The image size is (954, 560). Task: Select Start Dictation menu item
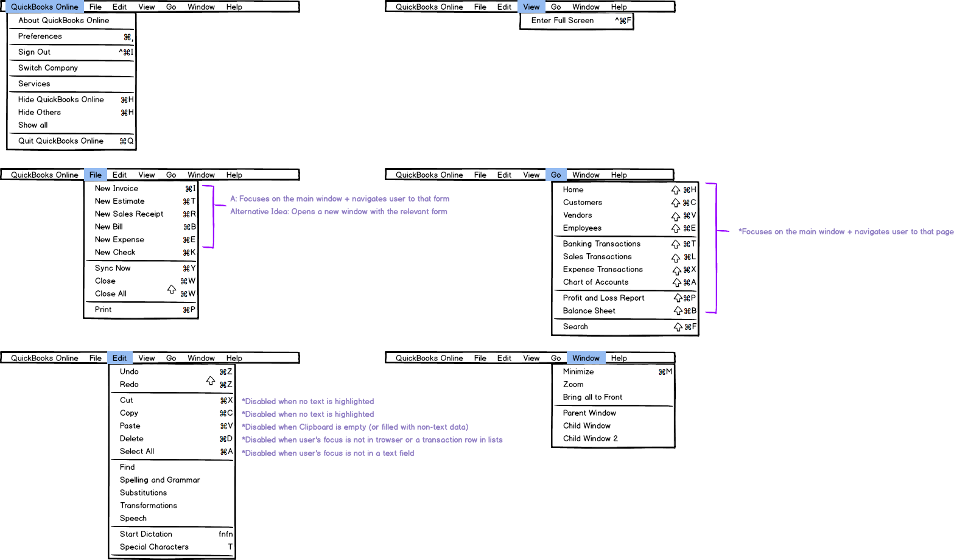click(172, 534)
